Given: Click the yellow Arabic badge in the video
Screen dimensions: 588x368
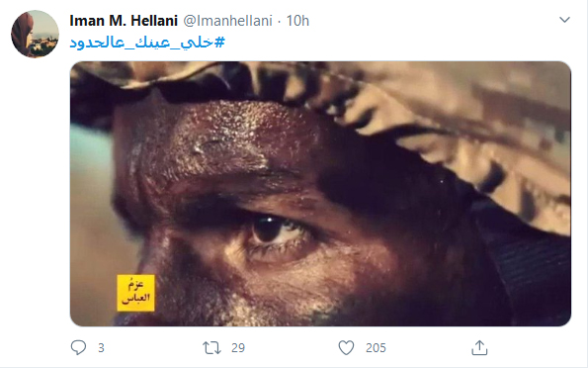Looking at the screenshot, I should tap(135, 293).
